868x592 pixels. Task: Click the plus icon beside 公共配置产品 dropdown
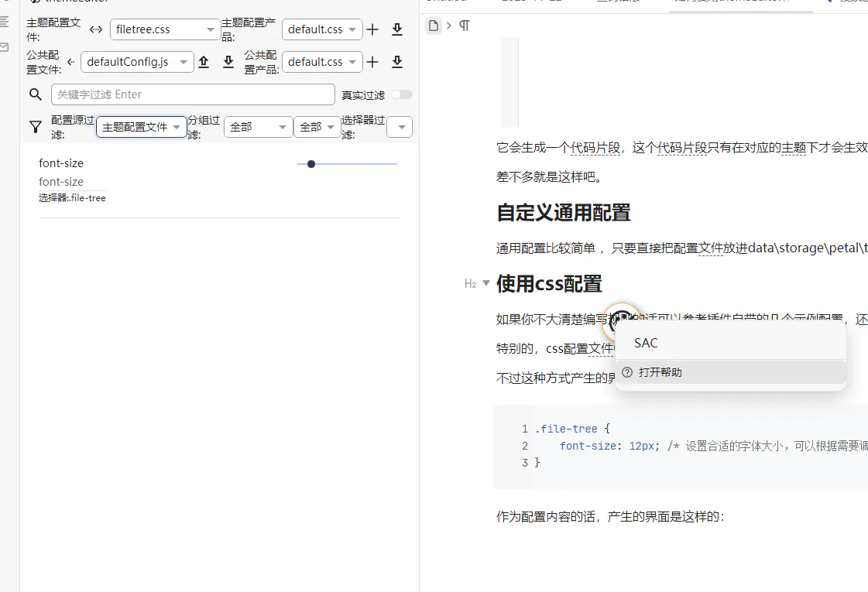[372, 62]
